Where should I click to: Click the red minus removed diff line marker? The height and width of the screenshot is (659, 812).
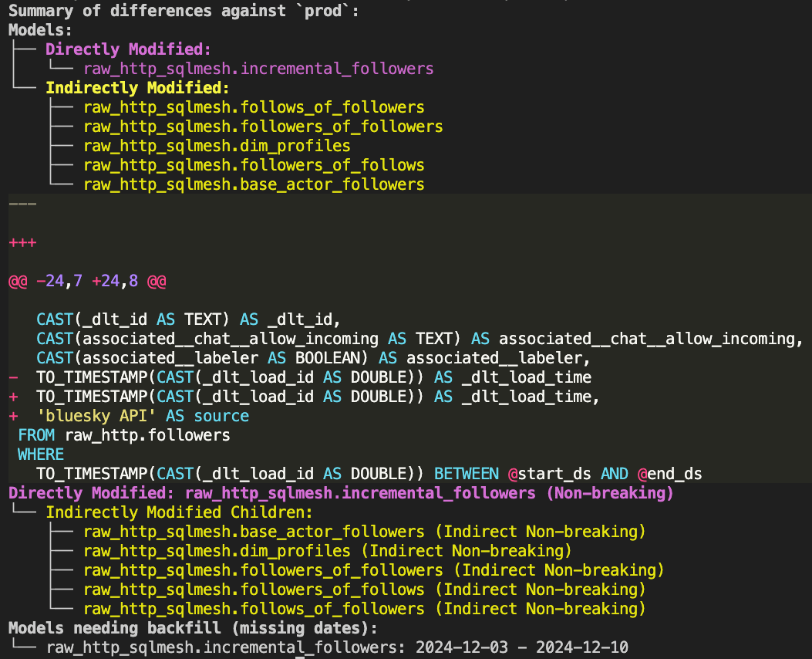pos(13,377)
